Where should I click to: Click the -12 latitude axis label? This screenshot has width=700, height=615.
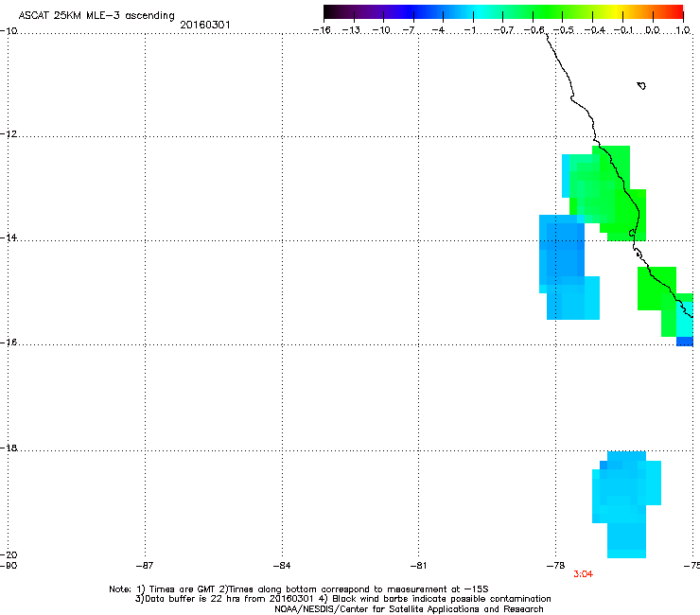coord(9,134)
